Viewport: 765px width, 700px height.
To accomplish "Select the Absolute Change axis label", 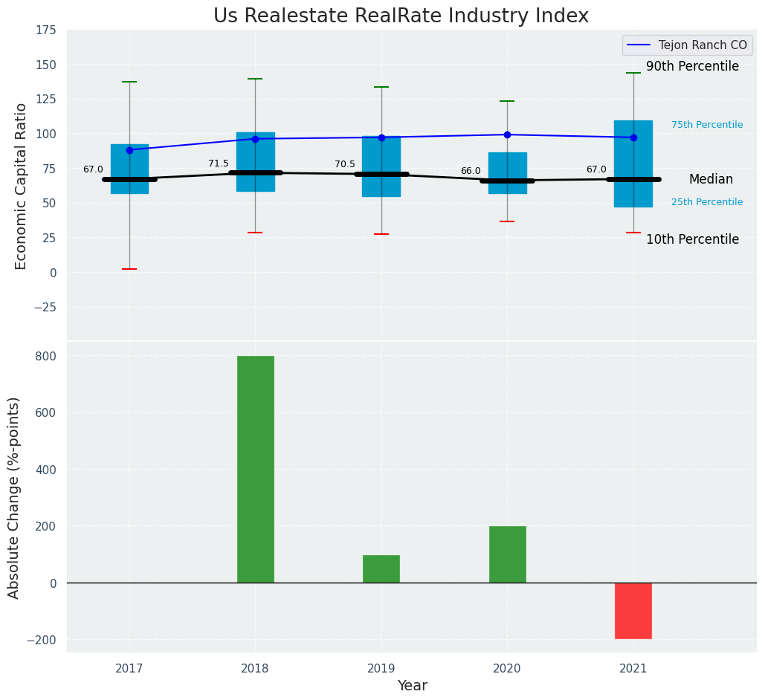I will click(14, 497).
